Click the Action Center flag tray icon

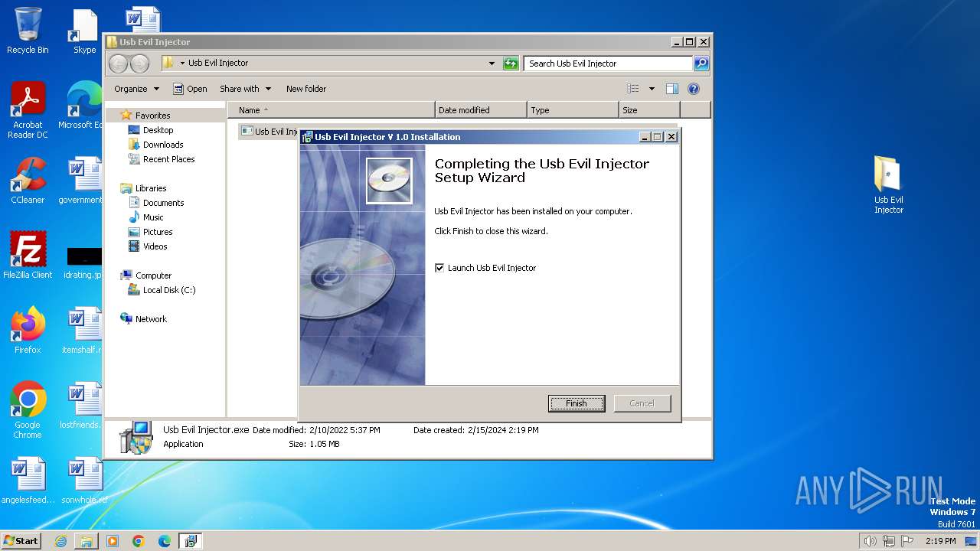[907, 541]
